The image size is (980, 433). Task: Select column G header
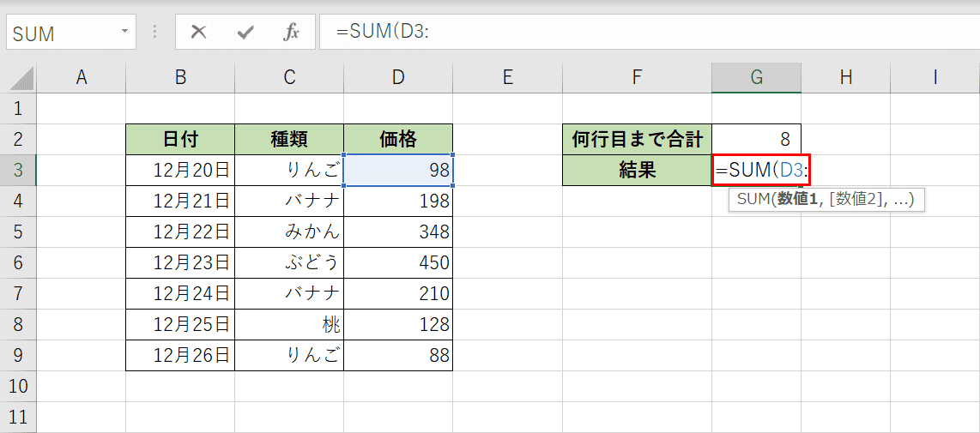point(756,77)
